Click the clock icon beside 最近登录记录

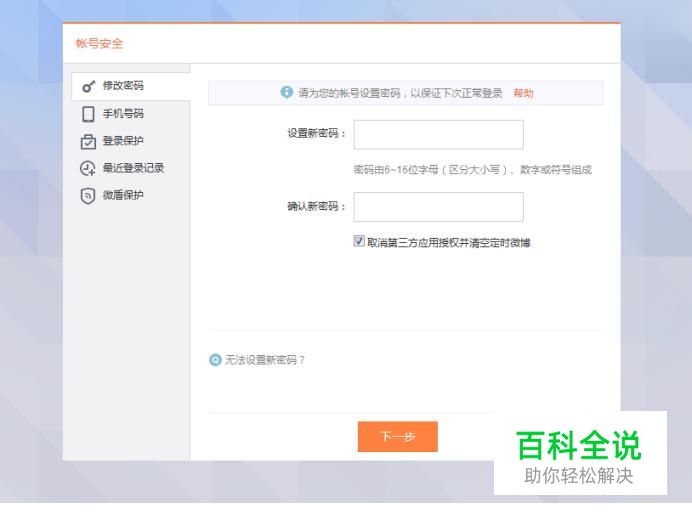pos(87,168)
